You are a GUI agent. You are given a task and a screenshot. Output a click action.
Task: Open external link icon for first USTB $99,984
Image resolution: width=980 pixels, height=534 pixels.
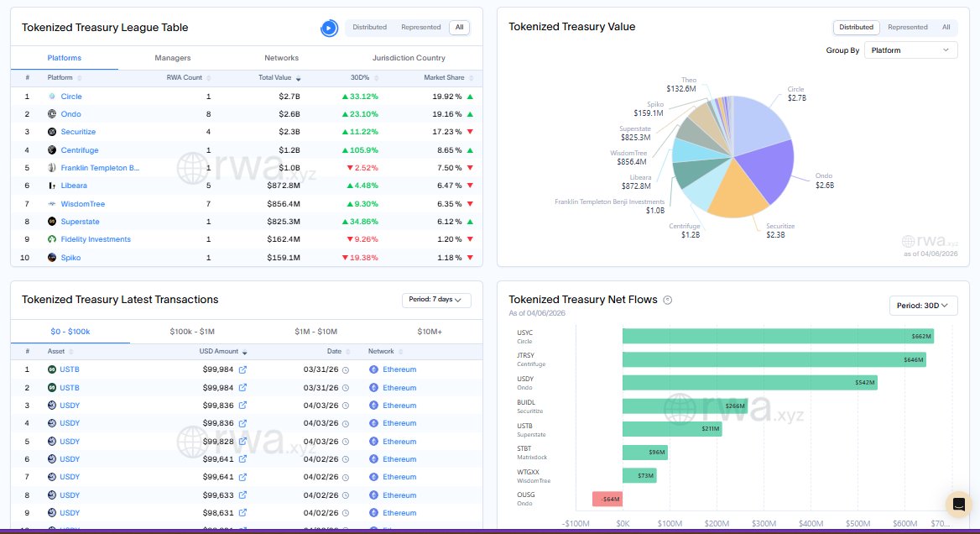pyautogui.click(x=243, y=369)
